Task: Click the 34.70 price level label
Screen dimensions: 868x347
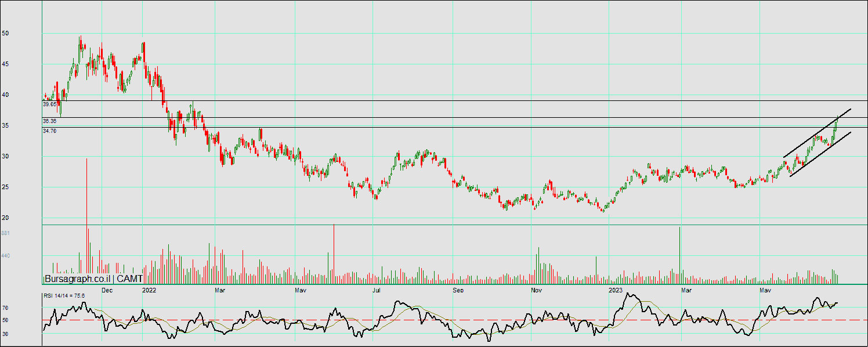Action: (x=49, y=131)
